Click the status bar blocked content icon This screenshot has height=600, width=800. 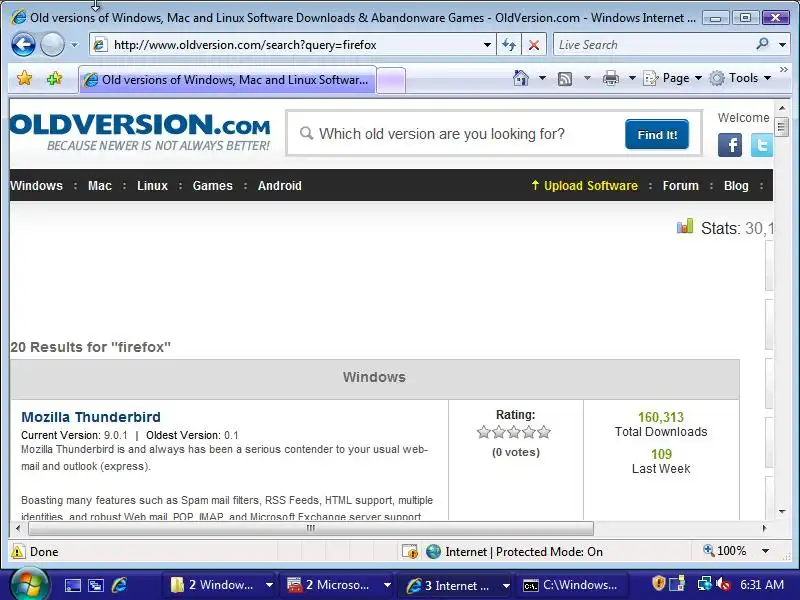tap(409, 552)
